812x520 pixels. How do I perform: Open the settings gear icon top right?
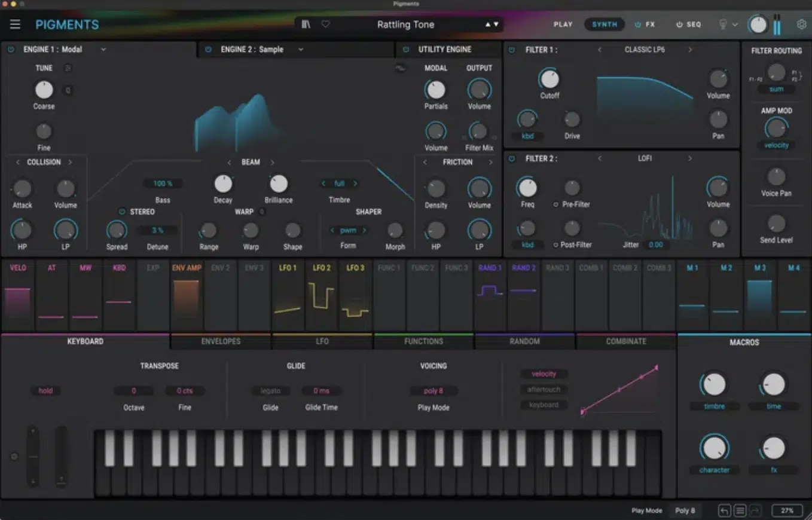tap(800, 24)
